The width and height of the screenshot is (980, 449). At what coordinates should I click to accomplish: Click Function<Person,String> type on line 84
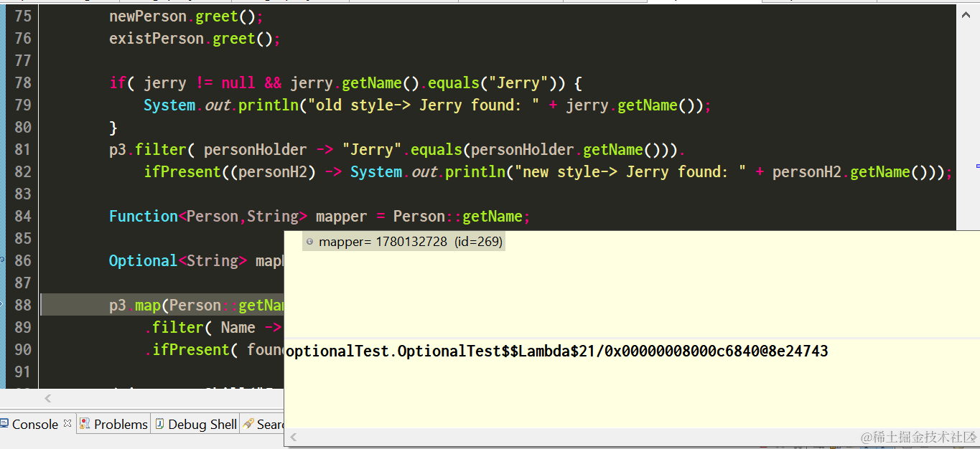point(208,216)
